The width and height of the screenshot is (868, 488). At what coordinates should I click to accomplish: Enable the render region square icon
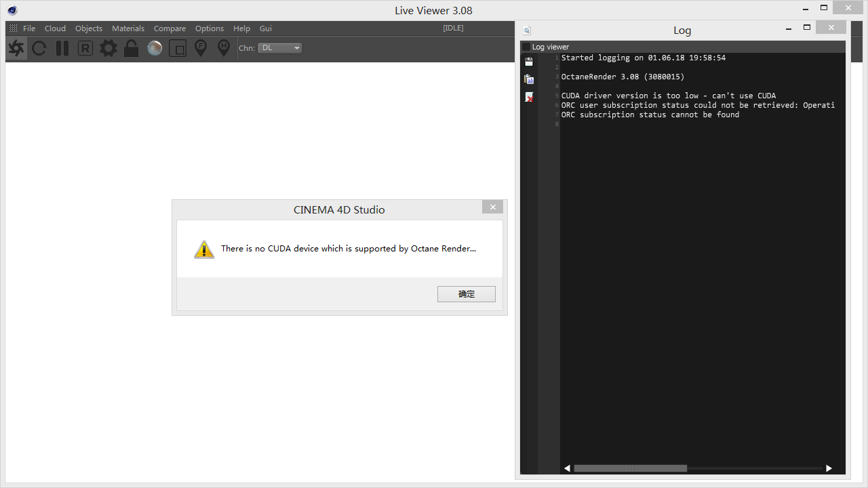click(x=178, y=48)
